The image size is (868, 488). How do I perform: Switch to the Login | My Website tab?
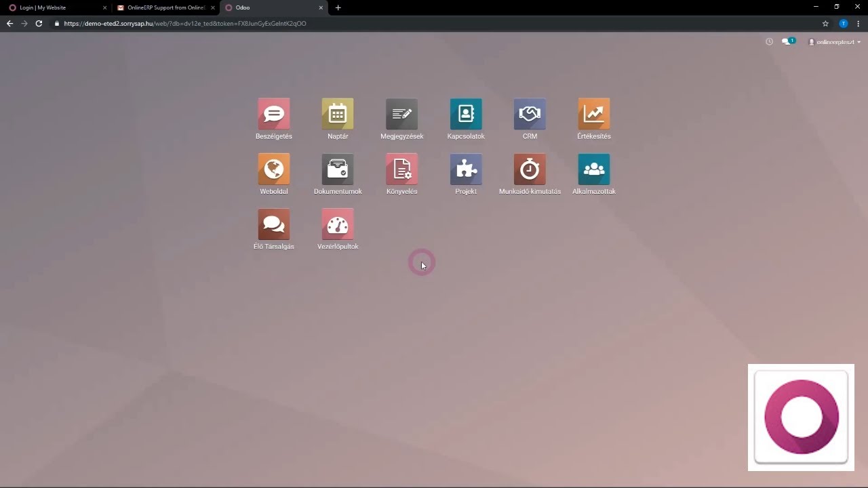pos(56,7)
